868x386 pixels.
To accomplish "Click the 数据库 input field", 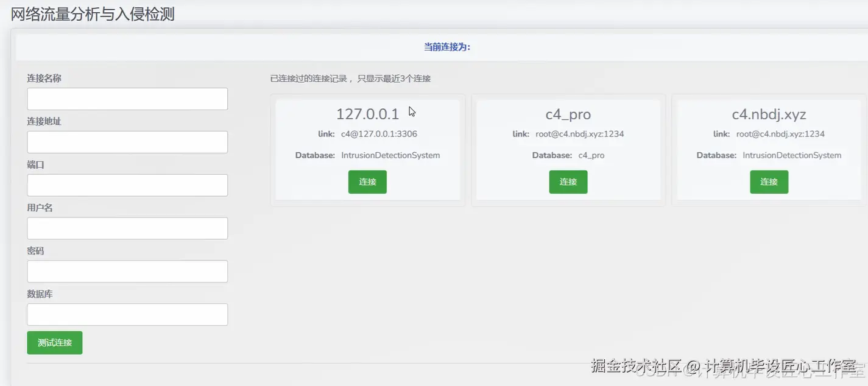I will point(127,314).
